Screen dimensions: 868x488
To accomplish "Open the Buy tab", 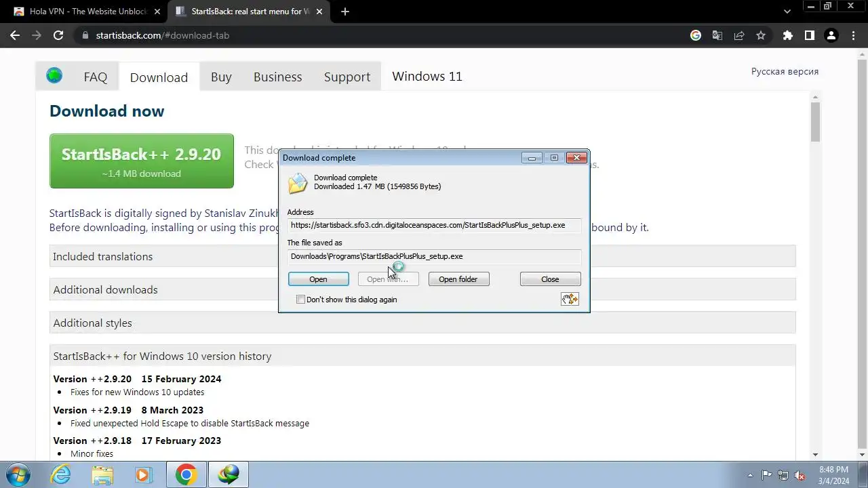I will coord(221,77).
